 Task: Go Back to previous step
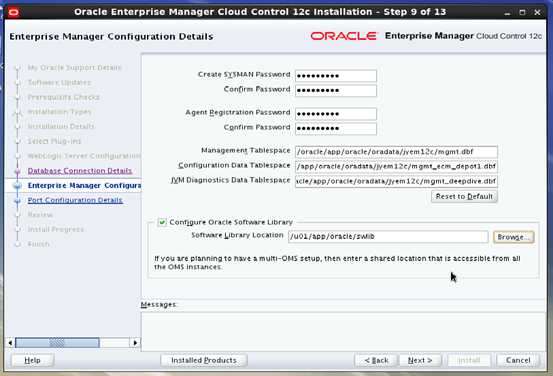[x=376, y=360]
